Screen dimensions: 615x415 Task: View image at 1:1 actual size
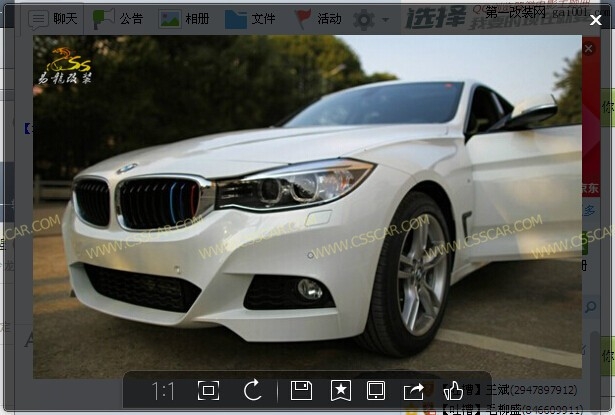click(x=163, y=391)
